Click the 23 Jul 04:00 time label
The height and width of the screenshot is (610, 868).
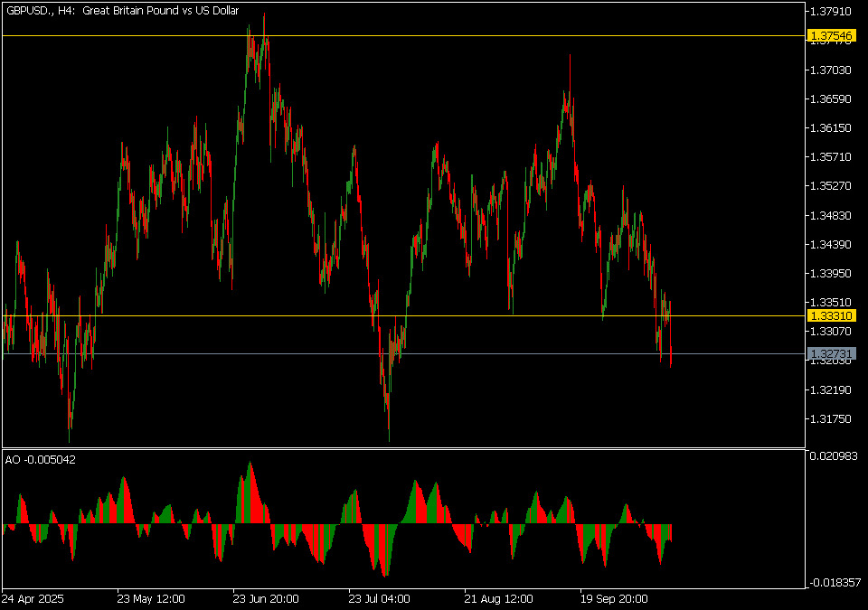click(x=380, y=598)
